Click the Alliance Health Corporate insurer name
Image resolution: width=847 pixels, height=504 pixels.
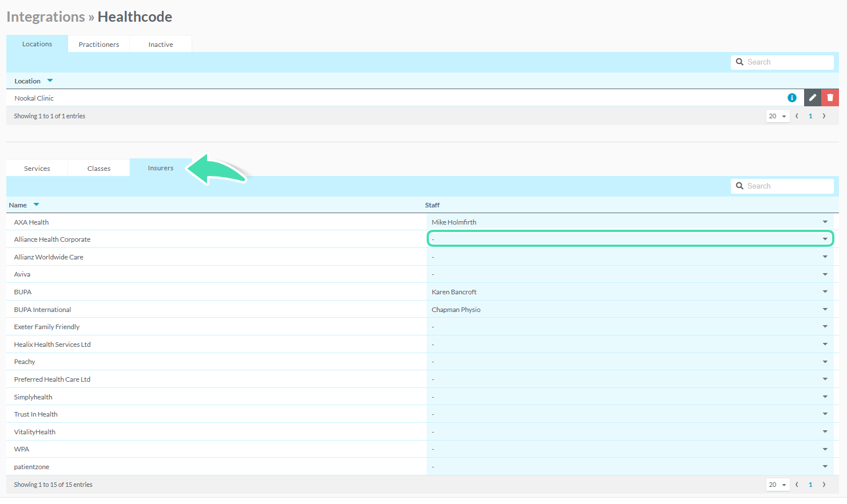tap(52, 239)
